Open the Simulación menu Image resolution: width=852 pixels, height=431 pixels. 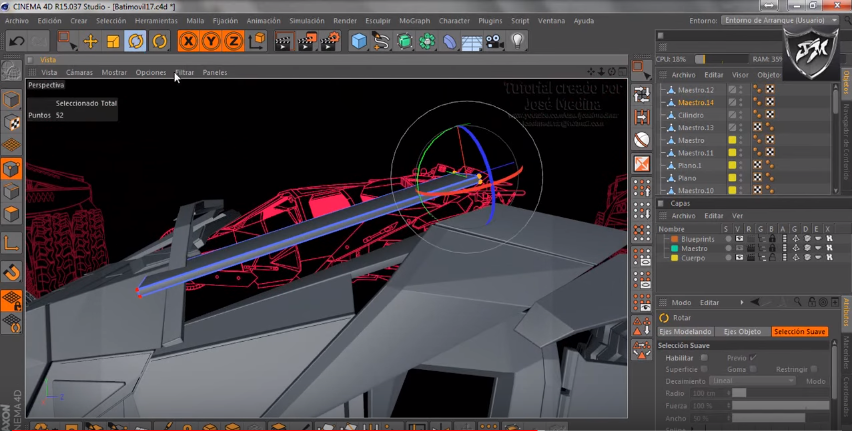point(306,20)
